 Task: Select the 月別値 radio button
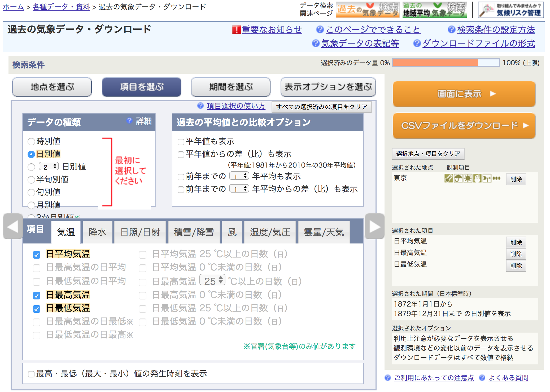31,205
